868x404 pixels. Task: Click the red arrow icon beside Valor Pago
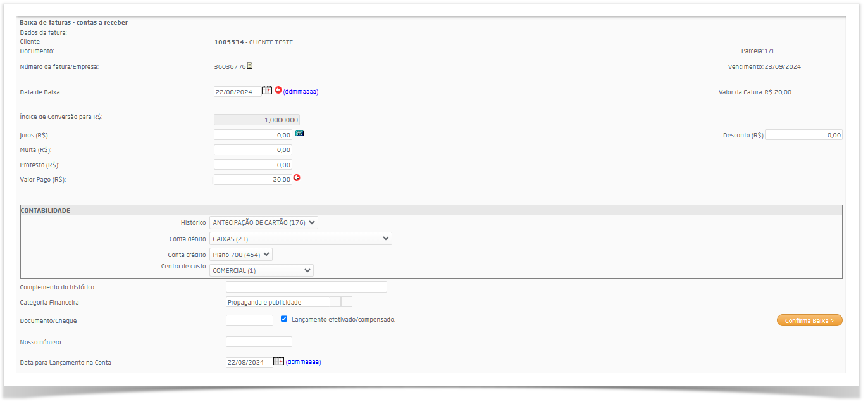(x=297, y=178)
